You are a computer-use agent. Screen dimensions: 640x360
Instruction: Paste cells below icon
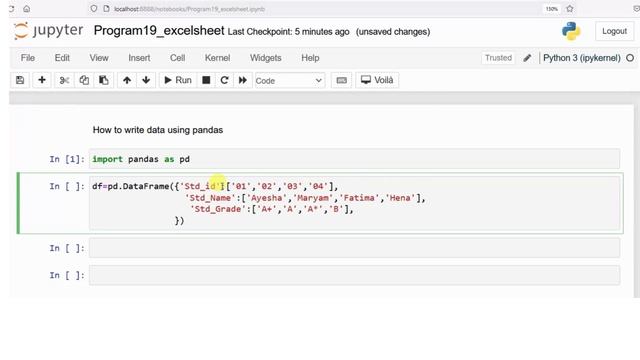click(x=104, y=80)
